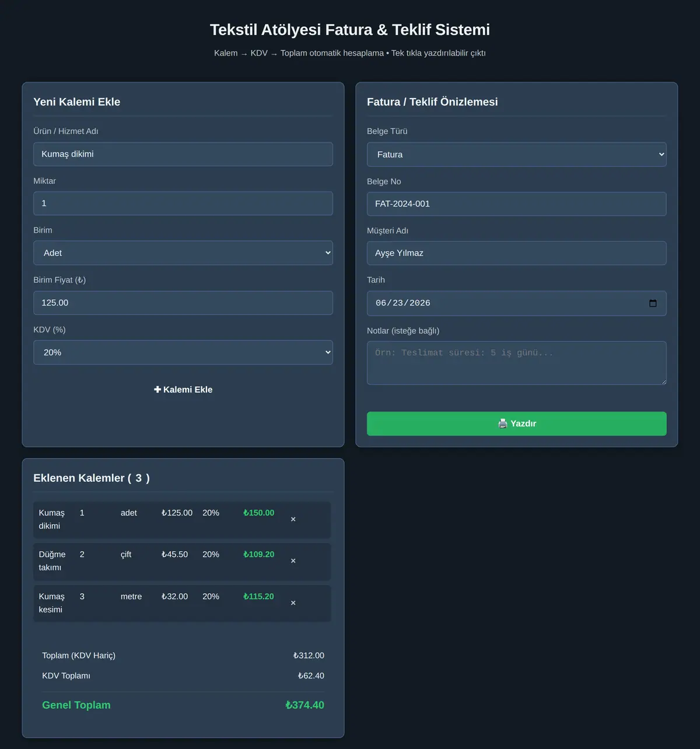Image resolution: width=700 pixels, height=749 pixels.
Task: Focus the Ürün / Hizmet Adı field
Action: (183, 154)
